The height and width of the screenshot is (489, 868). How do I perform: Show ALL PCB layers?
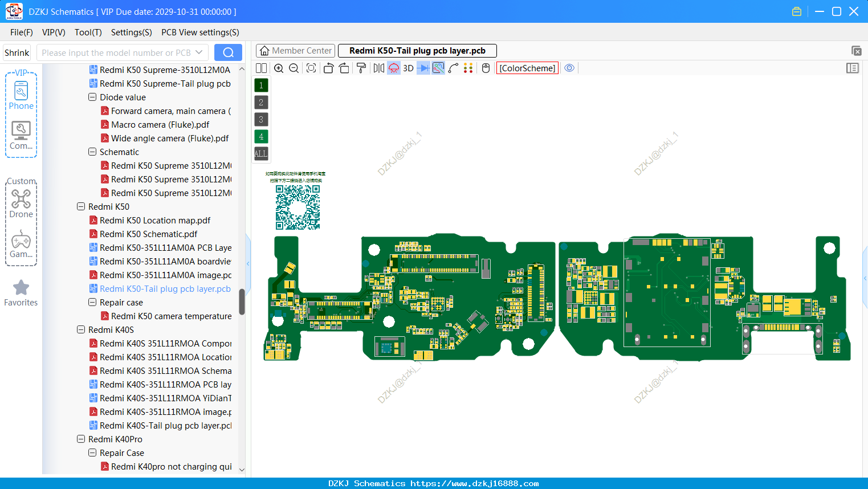(x=261, y=153)
